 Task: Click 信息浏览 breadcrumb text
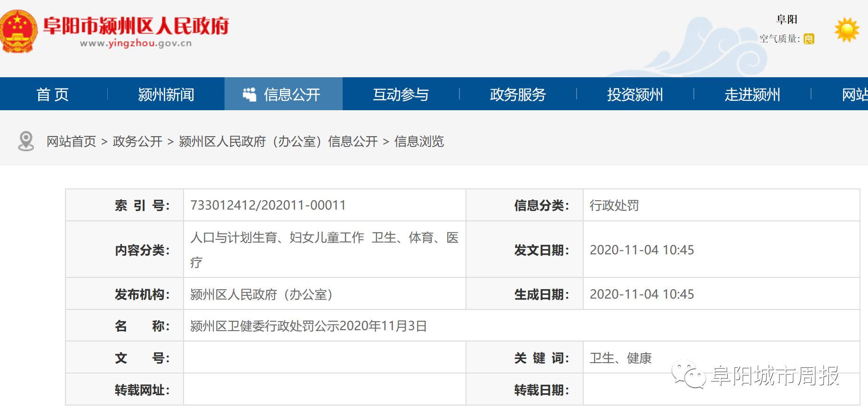[419, 141]
